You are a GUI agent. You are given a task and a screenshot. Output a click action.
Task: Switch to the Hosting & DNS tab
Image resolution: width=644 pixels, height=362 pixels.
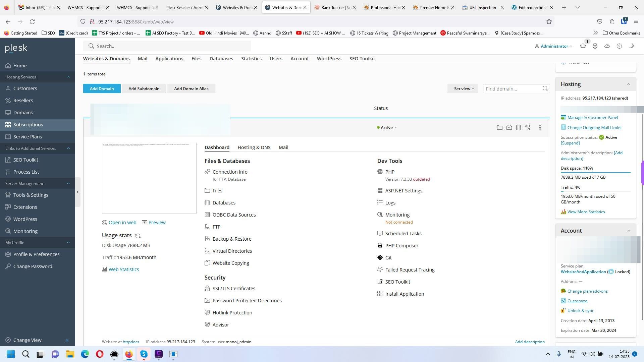click(254, 147)
